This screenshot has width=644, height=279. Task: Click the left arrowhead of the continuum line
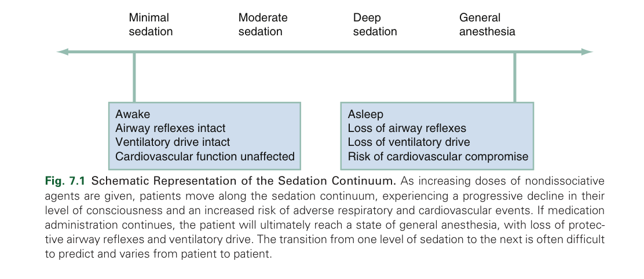pyautogui.click(x=62, y=52)
